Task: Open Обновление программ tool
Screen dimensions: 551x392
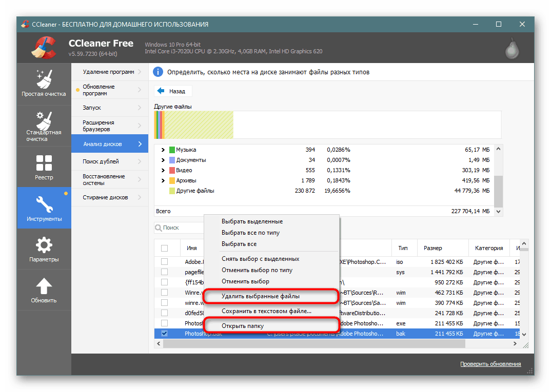Action: click(110, 90)
